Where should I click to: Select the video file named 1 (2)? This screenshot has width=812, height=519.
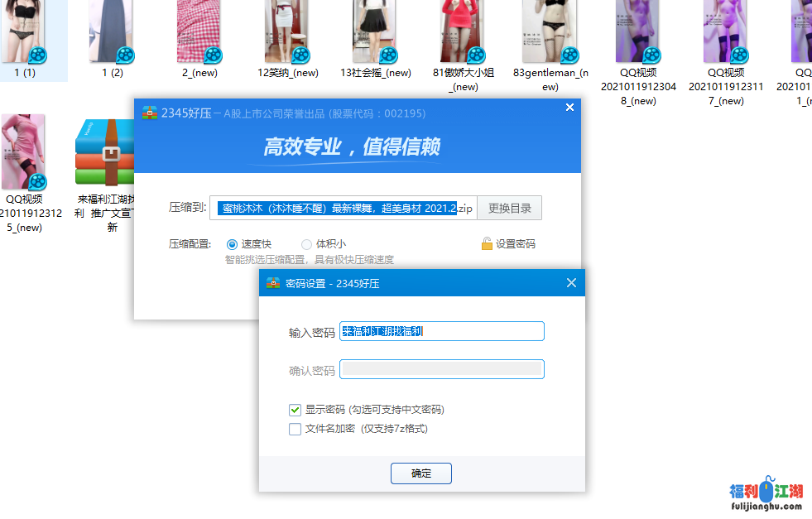coord(112,31)
